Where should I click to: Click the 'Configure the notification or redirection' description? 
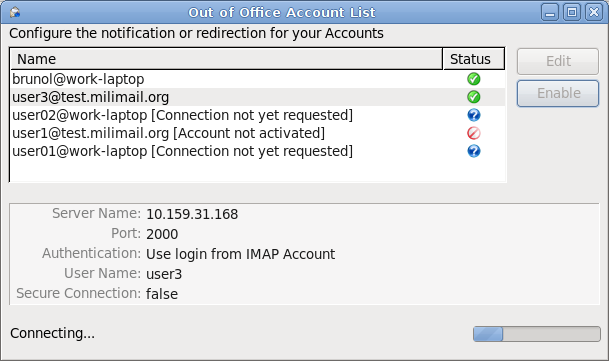[196, 33]
